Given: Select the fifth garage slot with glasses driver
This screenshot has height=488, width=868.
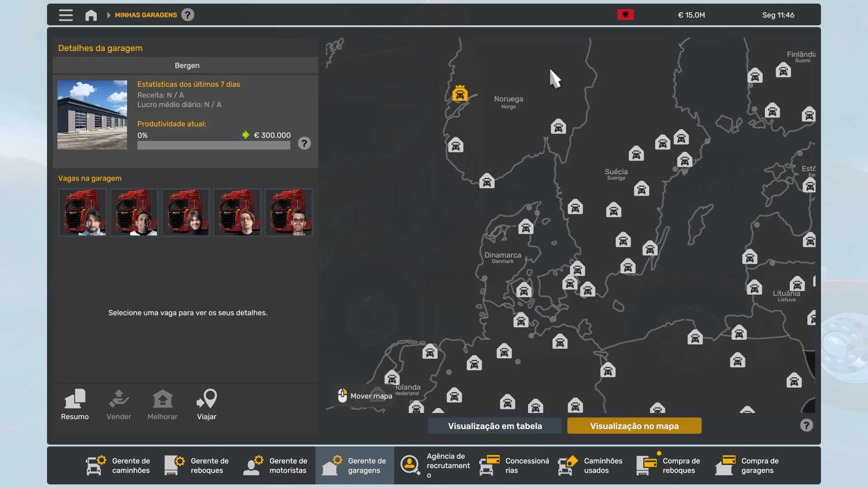Looking at the screenshot, I should [289, 212].
